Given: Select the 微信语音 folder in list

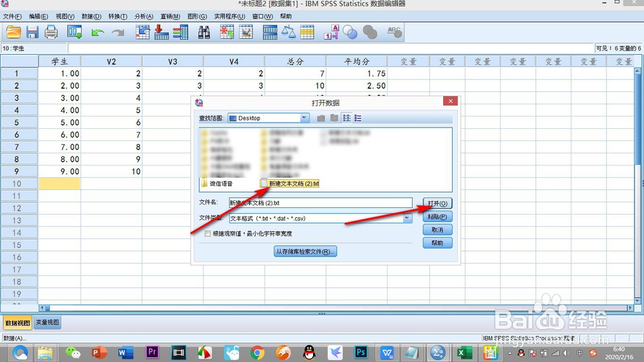Looking at the screenshot, I should (x=217, y=184).
